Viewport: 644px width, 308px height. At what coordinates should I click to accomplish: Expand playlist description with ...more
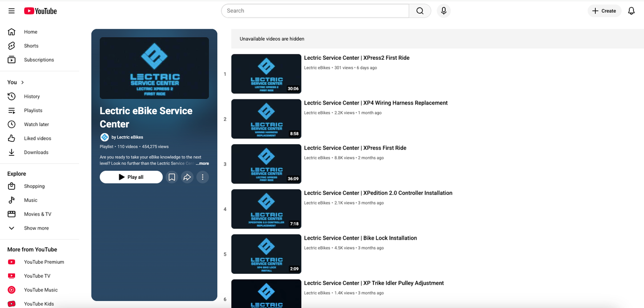(202, 164)
